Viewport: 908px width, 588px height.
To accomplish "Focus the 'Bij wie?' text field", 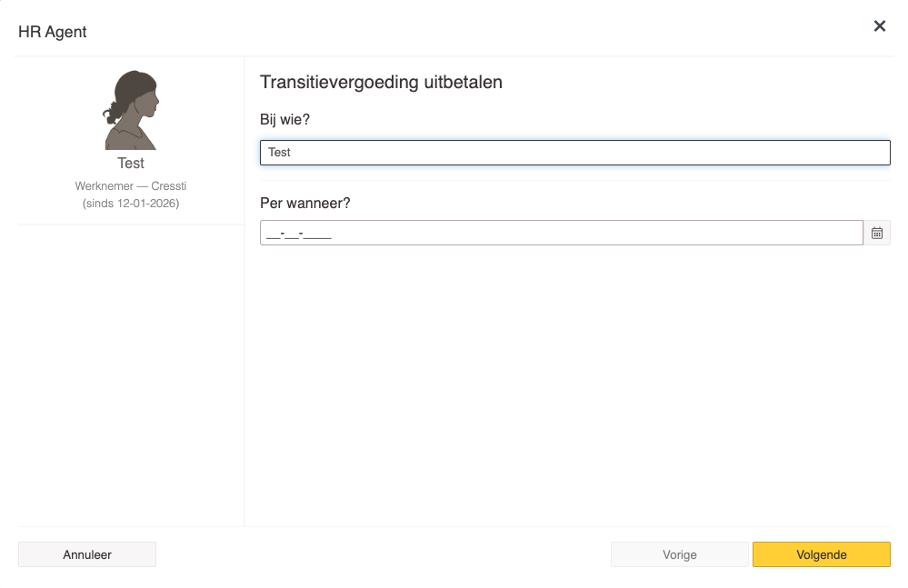I will click(574, 153).
